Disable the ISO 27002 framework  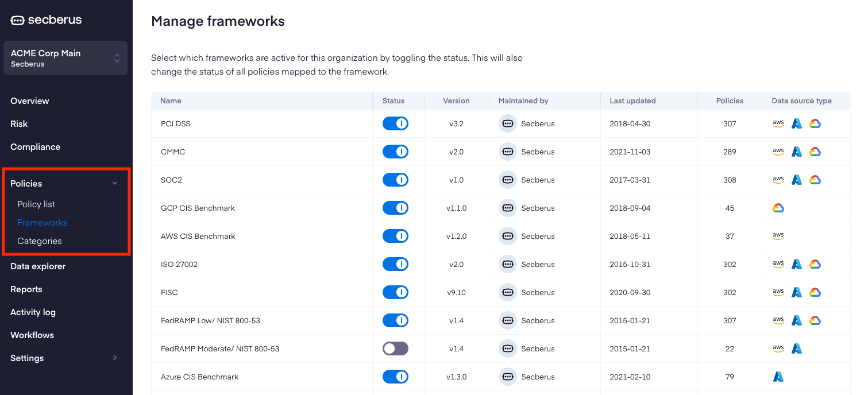(x=395, y=264)
